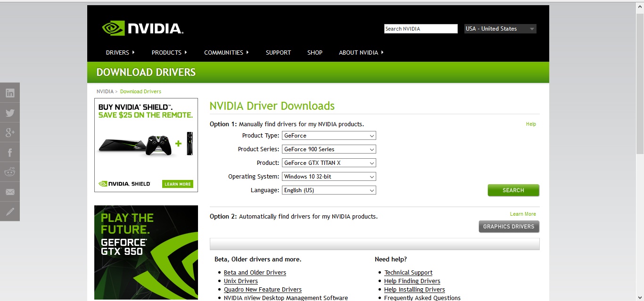Image resolution: width=644 pixels, height=301 pixels.
Task: Open the Operating System dropdown
Action: click(x=329, y=177)
